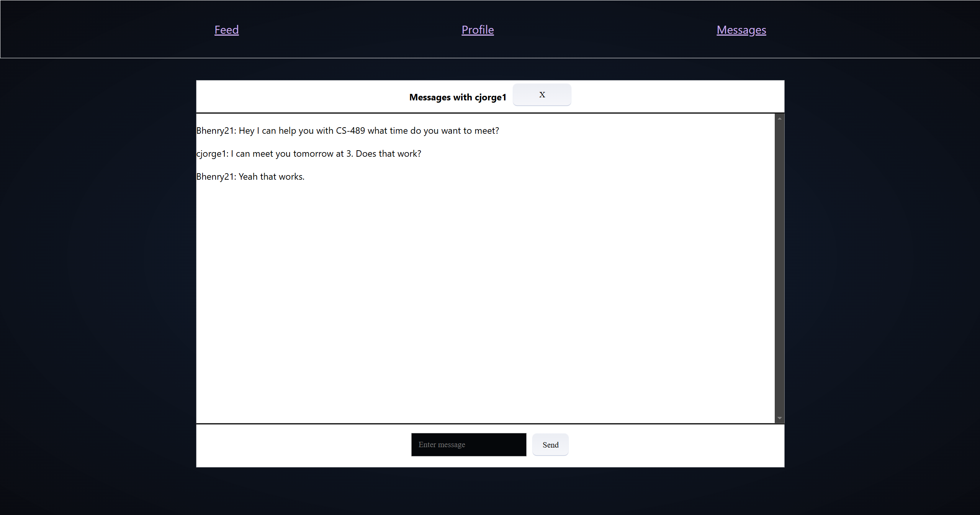Close the conversation with X button
This screenshot has width=980, height=515.
[542, 95]
